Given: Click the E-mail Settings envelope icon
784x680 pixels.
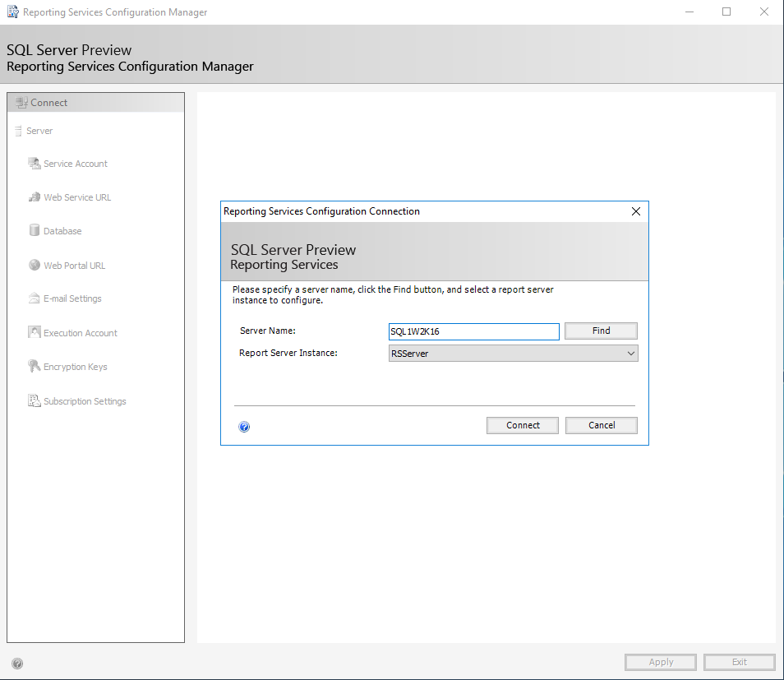Looking at the screenshot, I should [34, 298].
